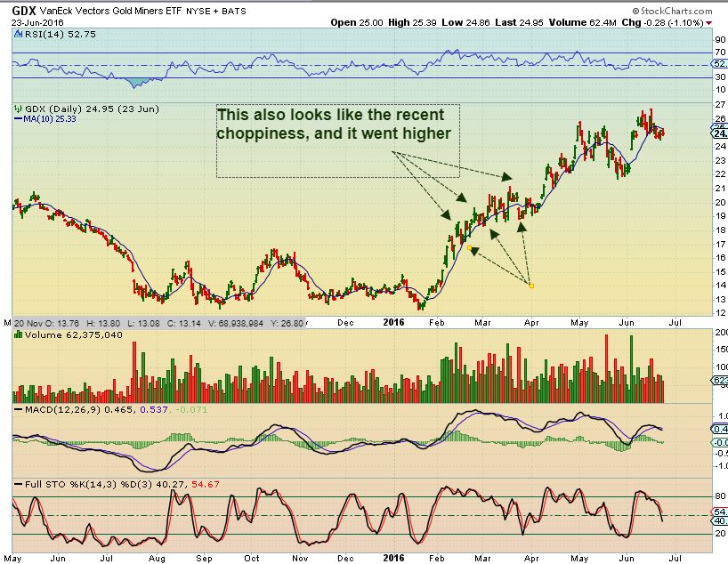Click the bar icon beside Volume 62,375,040
The image size is (728, 564).
coord(18,334)
